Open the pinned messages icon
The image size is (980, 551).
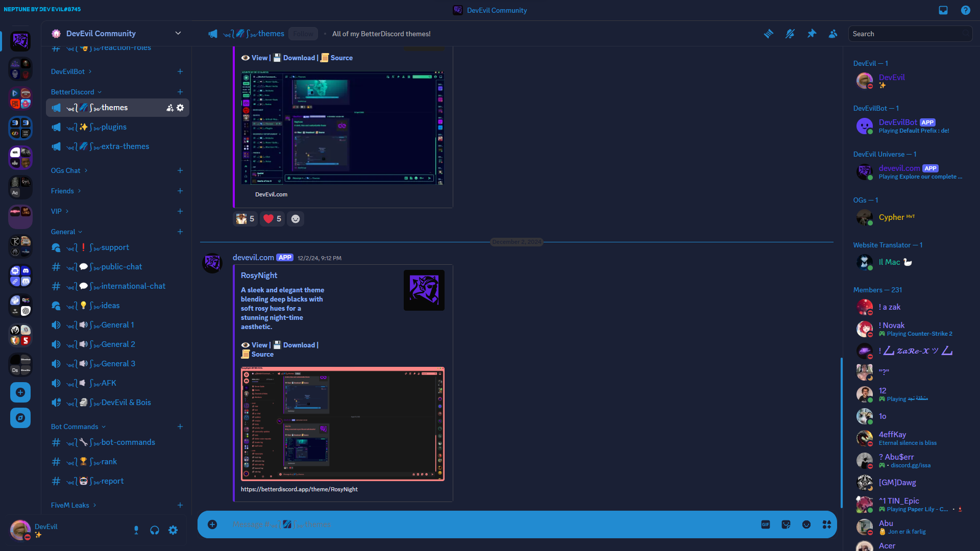(812, 34)
